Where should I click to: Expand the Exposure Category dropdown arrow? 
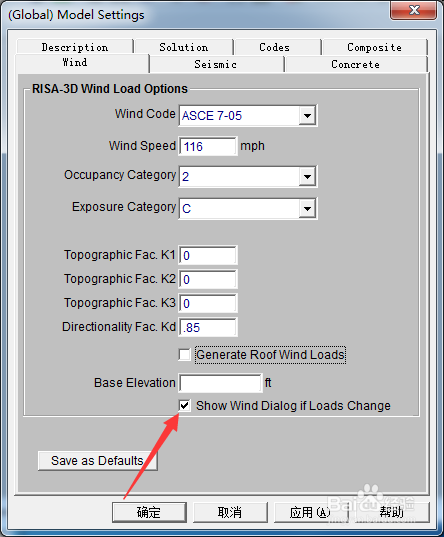point(307,209)
